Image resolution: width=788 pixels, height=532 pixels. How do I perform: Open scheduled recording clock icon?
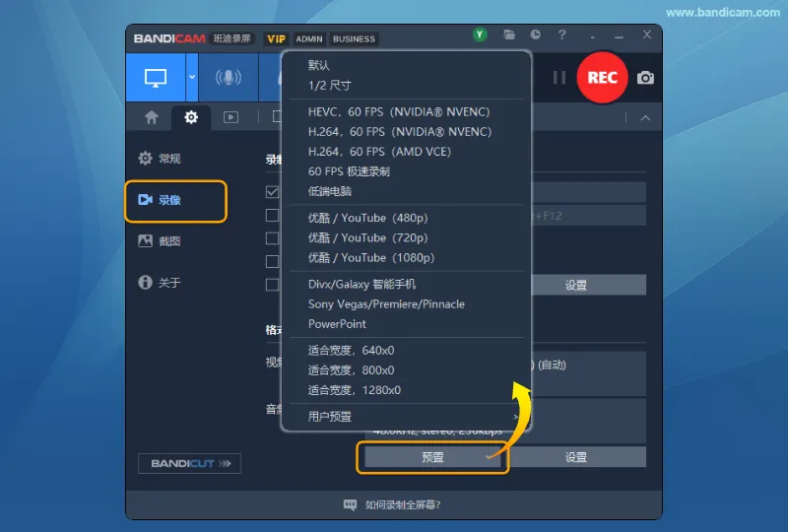[x=535, y=34]
